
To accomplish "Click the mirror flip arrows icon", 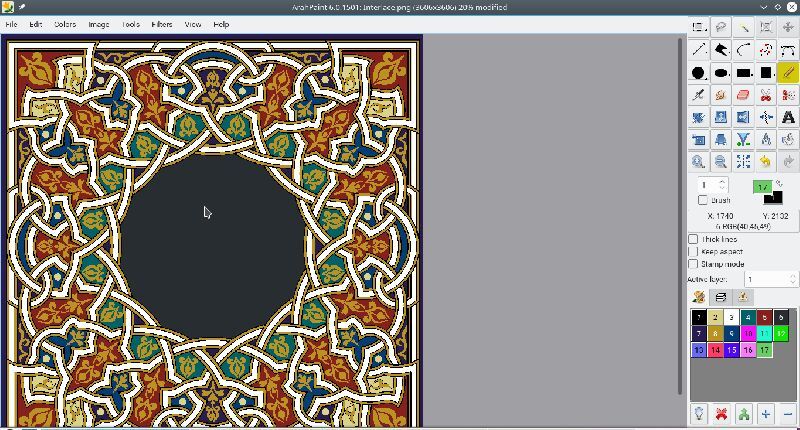I will click(x=766, y=117).
